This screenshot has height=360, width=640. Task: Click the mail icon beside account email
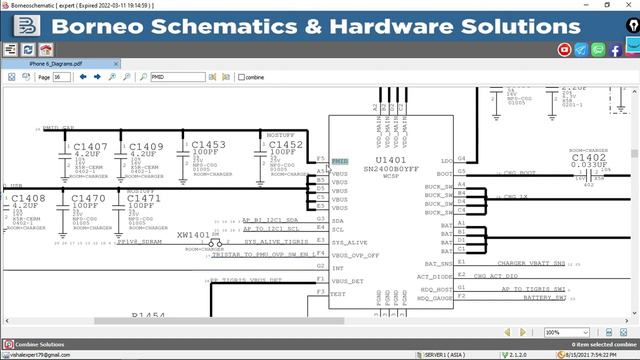pos(6,355)
